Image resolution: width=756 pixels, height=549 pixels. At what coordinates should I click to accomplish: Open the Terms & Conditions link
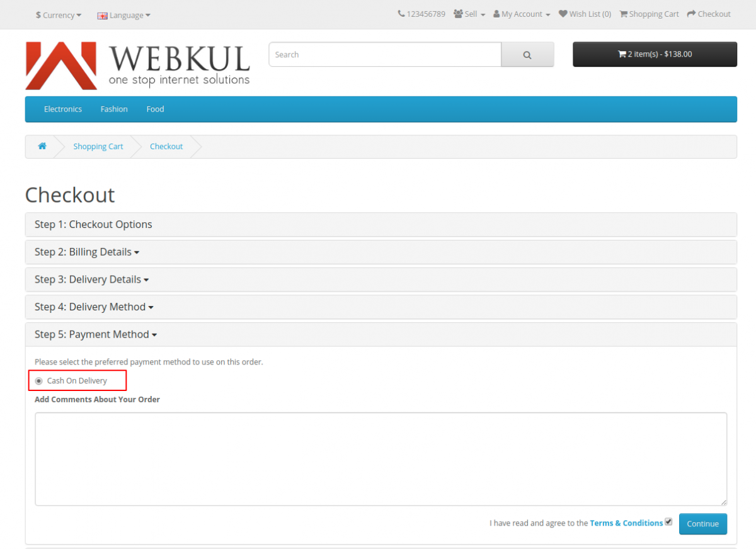[x=626, y=523]
